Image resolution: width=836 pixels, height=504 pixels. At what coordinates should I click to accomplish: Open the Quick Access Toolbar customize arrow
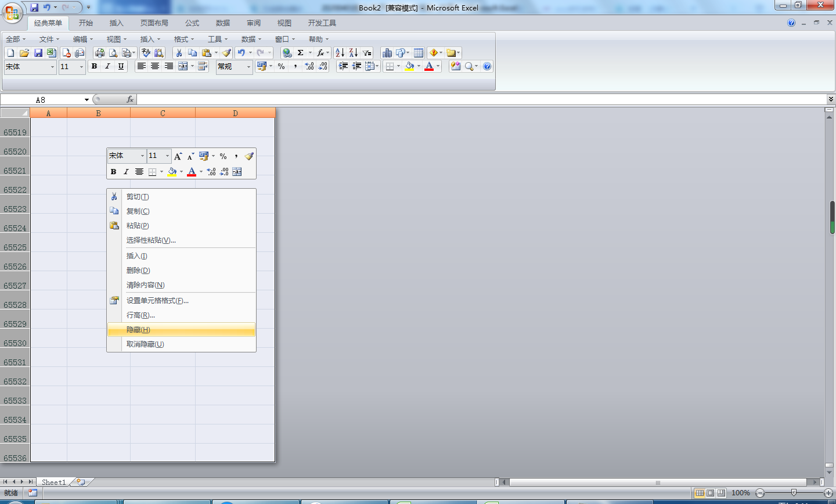(88, 8)
